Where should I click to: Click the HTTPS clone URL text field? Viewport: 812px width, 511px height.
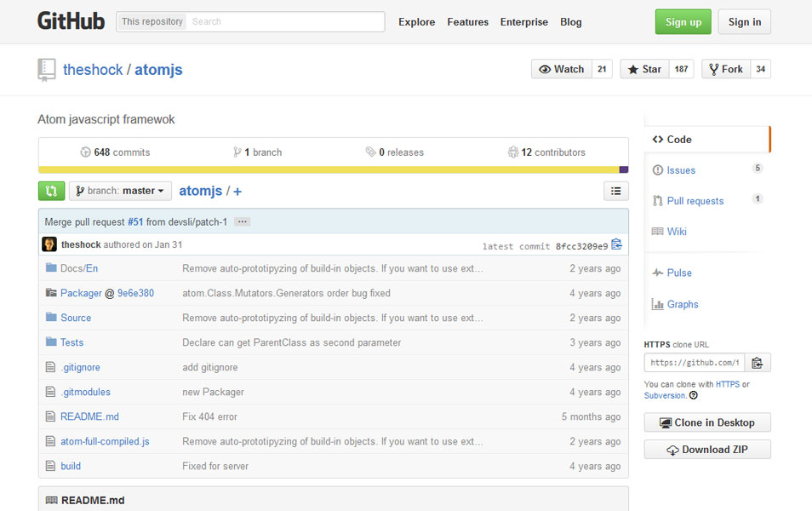694,363
